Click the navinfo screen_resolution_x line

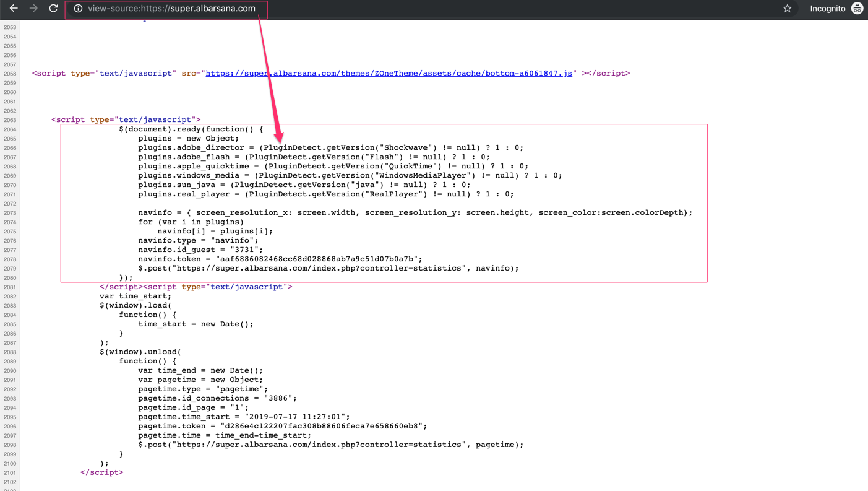(415, 212)
